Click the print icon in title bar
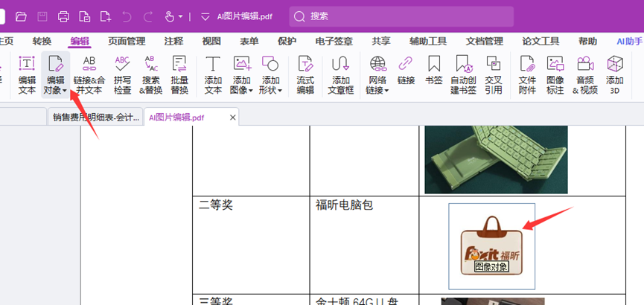Viewport: 644px width, 305px height. point(64,16)
